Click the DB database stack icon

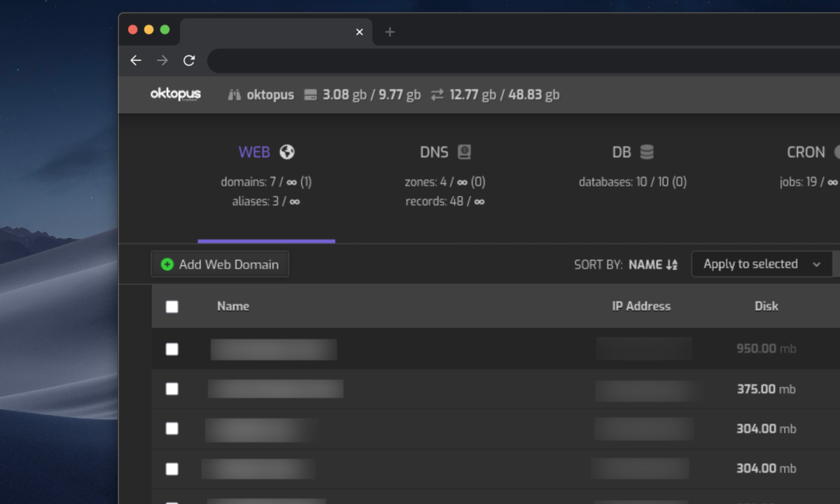[x=647, y=152]
